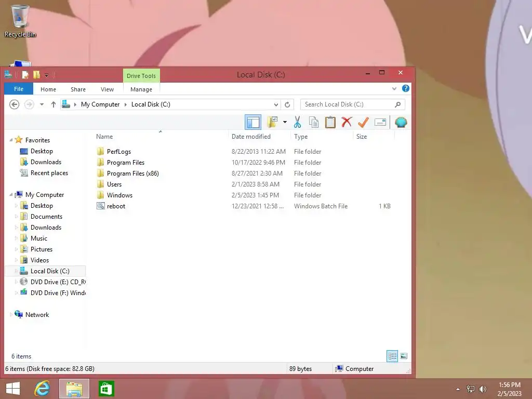This screenshot has height=399, width=532.
Task: Expand the Network tree node
Action: coord(11,314)
